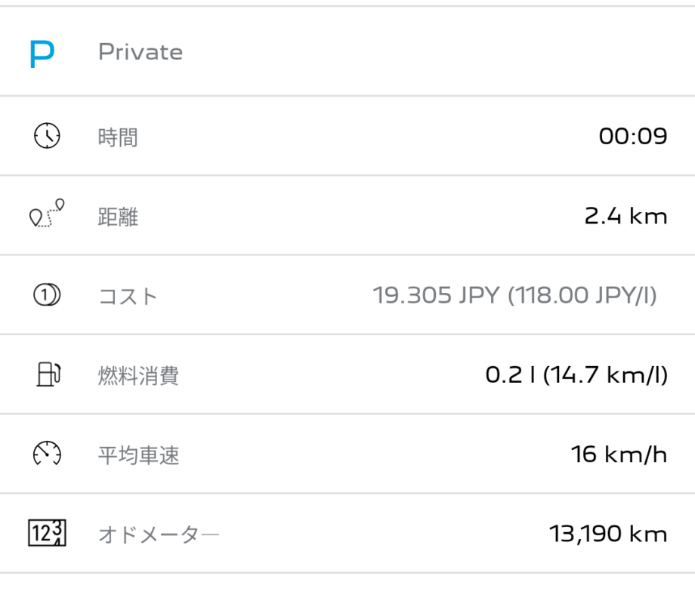Click the clock icon beside 時間
Image resolution: width=695 pixels, height=616 pixels.
pyautogui.click(x=47, y=137)
